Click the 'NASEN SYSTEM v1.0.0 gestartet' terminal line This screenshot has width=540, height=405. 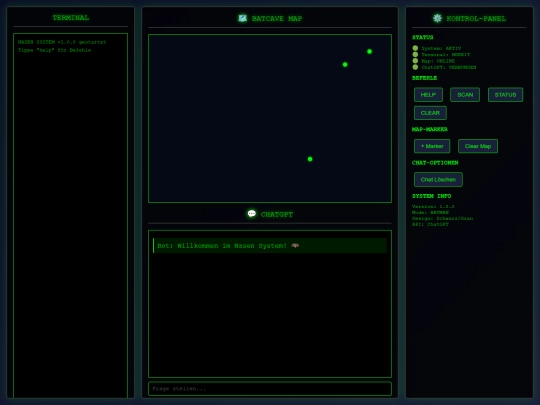[62, 42]
